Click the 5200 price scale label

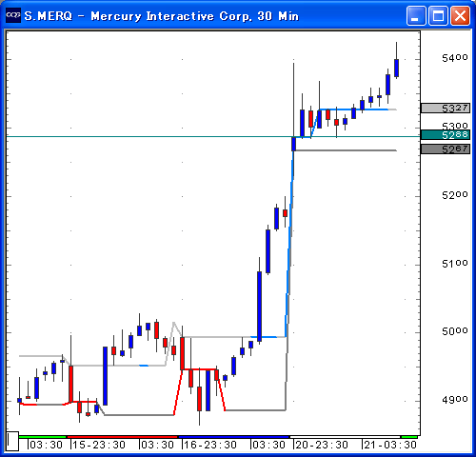tap(455, 195)
